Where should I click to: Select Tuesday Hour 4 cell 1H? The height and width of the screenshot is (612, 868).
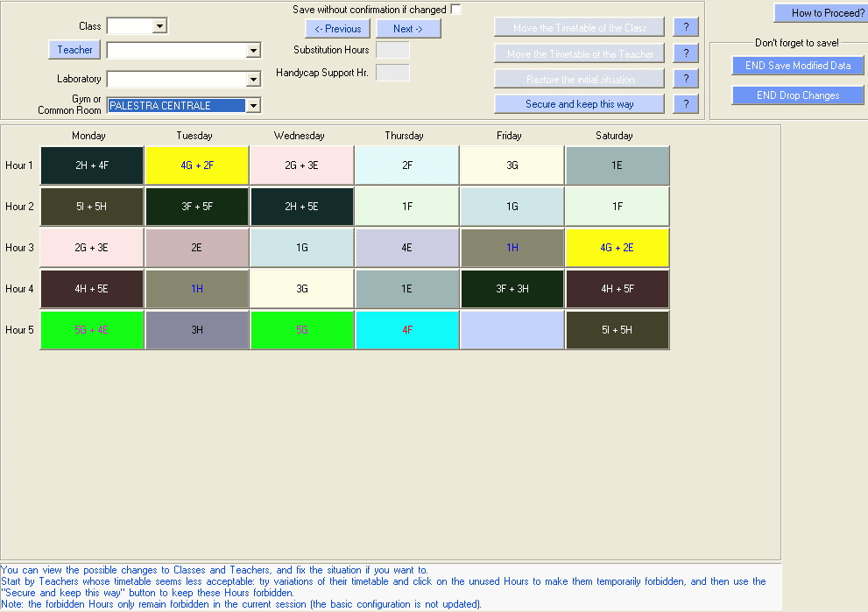click(x=197, y=288)
